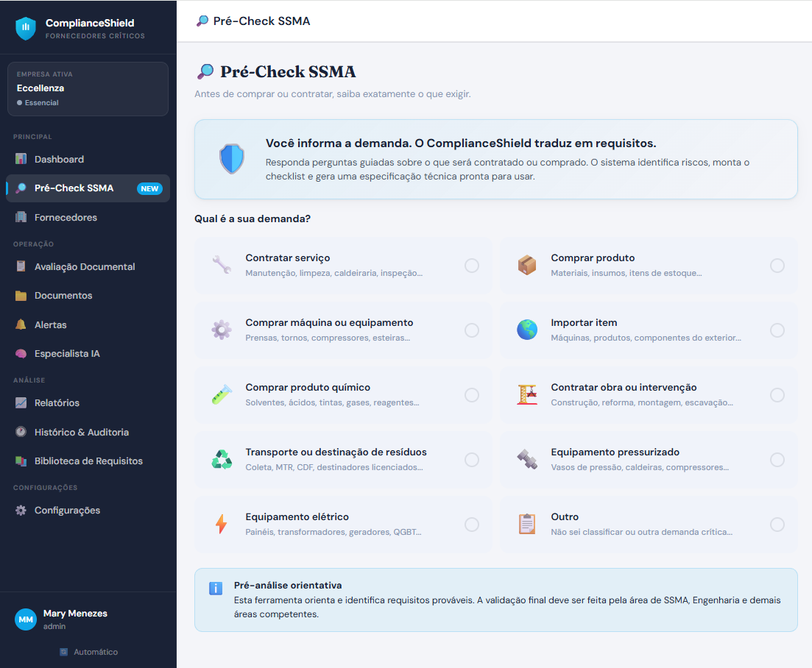
Task: Click the 'Pré-análise orientativa' heading
Action: [x=287, y=585]
